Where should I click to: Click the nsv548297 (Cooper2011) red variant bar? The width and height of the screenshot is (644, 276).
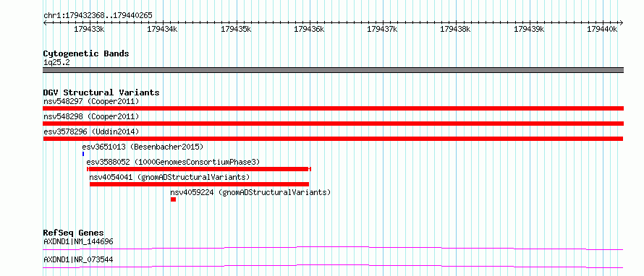click(333, 108)
